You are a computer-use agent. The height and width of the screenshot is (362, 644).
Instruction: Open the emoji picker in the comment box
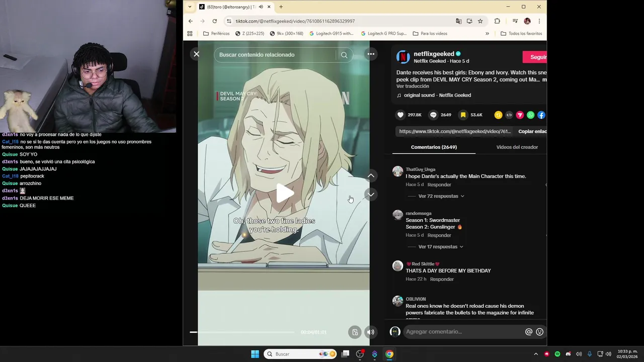(540, 332)
